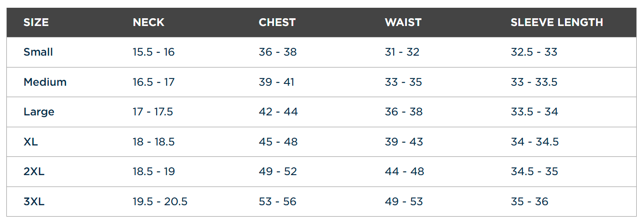
Task: Click the XL sleeve length 34 - 34.5
Action: pyautogui.click(x=535, y=142)
